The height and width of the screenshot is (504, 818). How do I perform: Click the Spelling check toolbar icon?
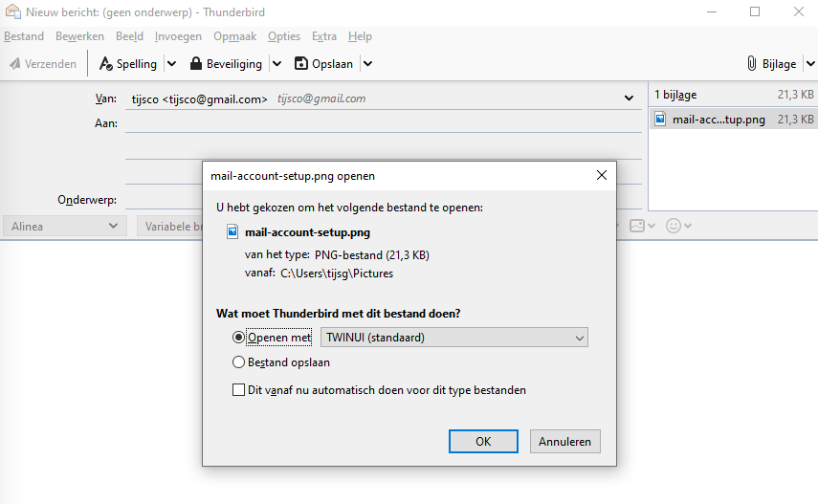[106, 64]
